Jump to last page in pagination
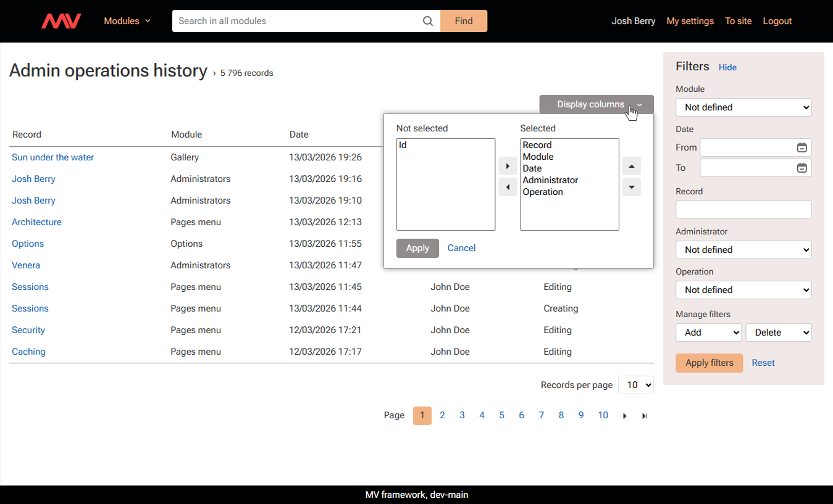Screen dimensions: 833x504 [x=645, y=416]
